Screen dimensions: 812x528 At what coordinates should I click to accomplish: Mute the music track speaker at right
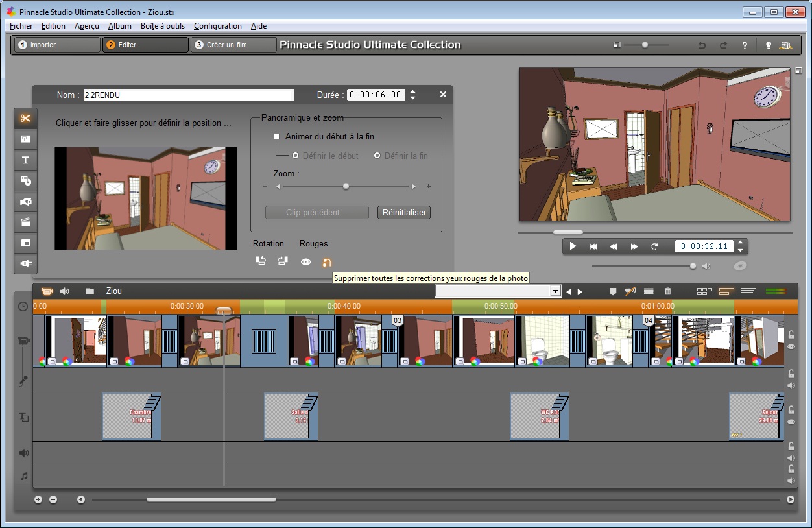point(791,481)
